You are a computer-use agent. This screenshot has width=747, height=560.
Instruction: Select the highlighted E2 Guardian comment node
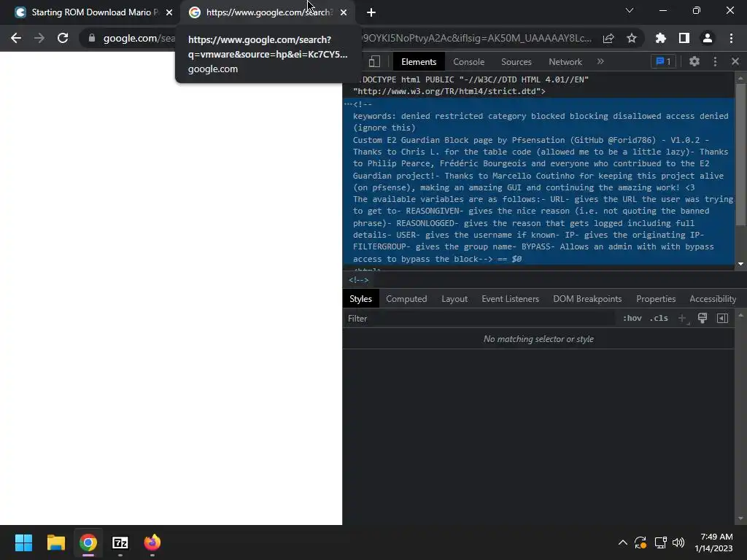(x=539, y=182)
